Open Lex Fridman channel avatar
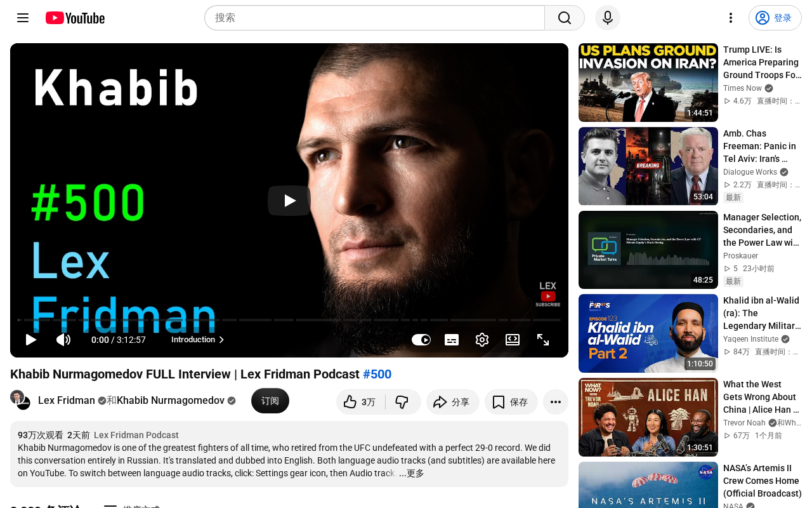 (20, 401)
